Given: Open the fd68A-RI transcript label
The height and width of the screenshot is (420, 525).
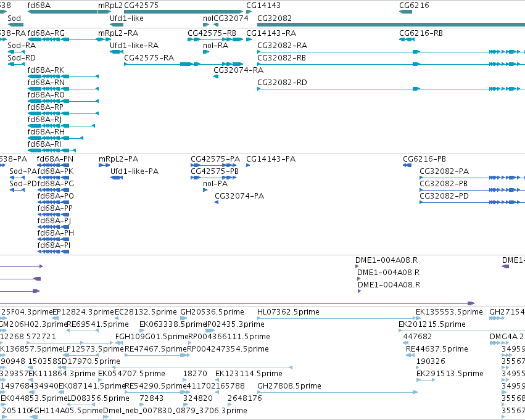Looking at the screenshot, I should [44, 144].
